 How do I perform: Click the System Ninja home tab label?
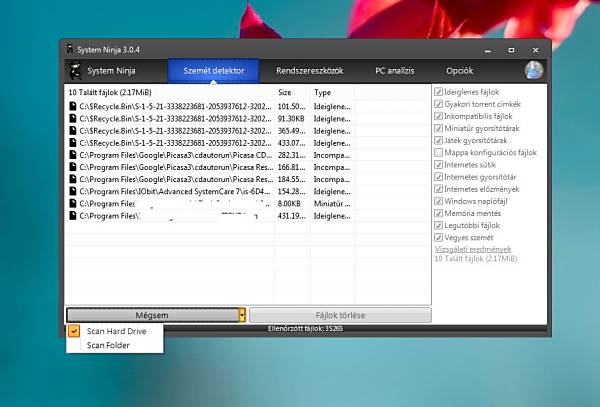coord(111,71)
